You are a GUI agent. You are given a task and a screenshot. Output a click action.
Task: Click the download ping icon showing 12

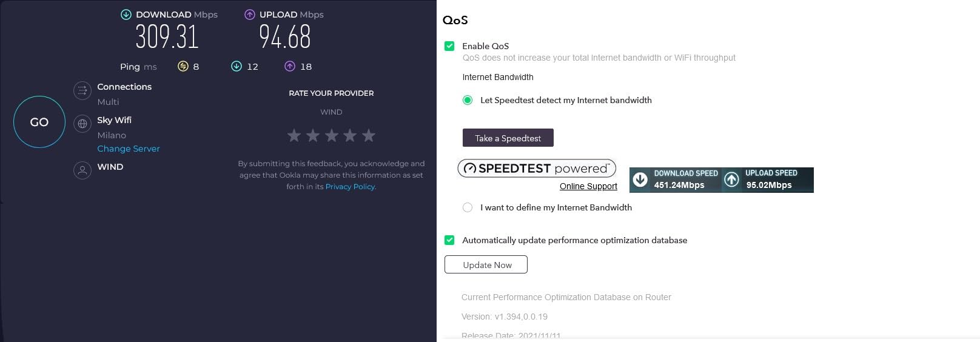point(236,66)
